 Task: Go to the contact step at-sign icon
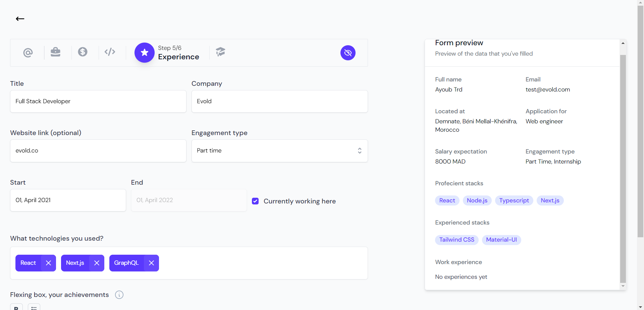click(28, 53)
